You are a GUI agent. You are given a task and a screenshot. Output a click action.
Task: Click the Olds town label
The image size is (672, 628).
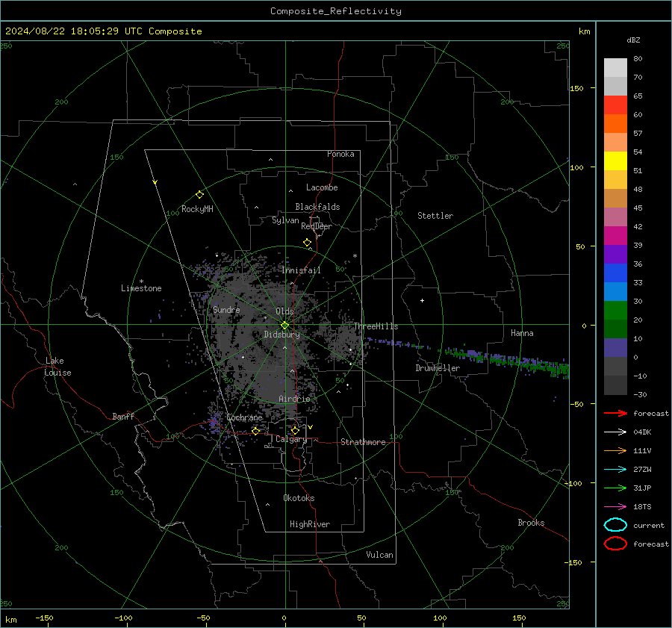click(284, 311)
